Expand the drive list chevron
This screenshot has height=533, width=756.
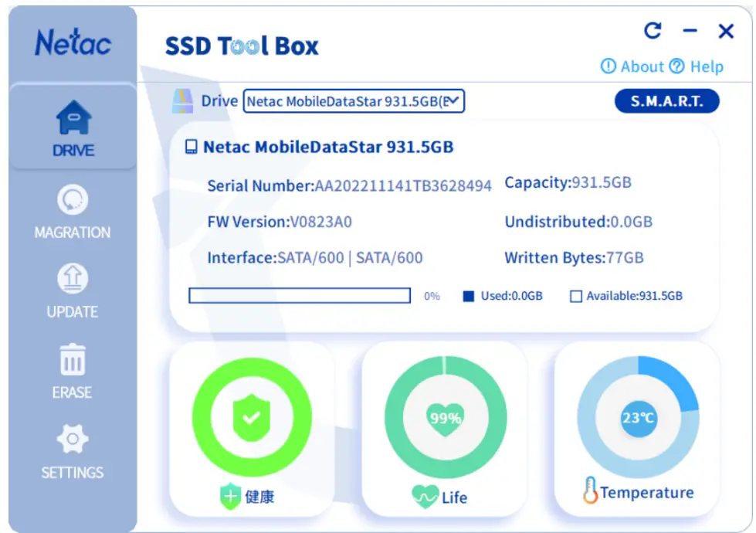pos(456,101)
